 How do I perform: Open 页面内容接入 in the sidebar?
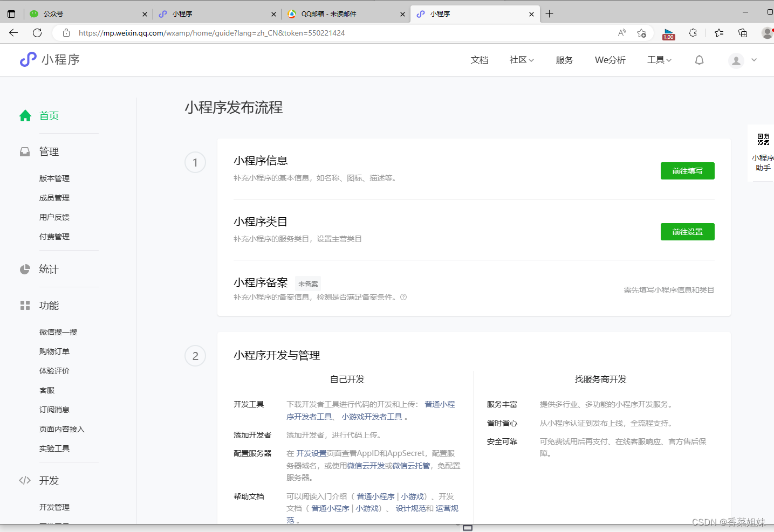coord(62,429)
